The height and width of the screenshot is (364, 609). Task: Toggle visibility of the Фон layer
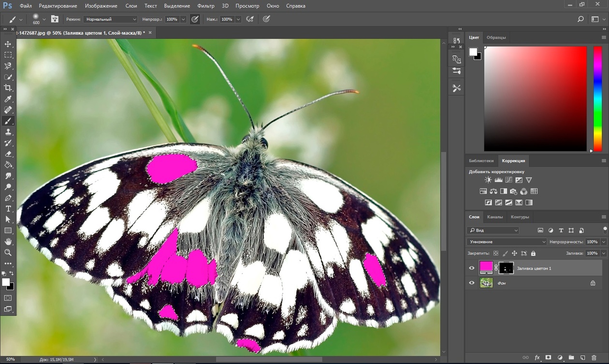coord(472,283)
